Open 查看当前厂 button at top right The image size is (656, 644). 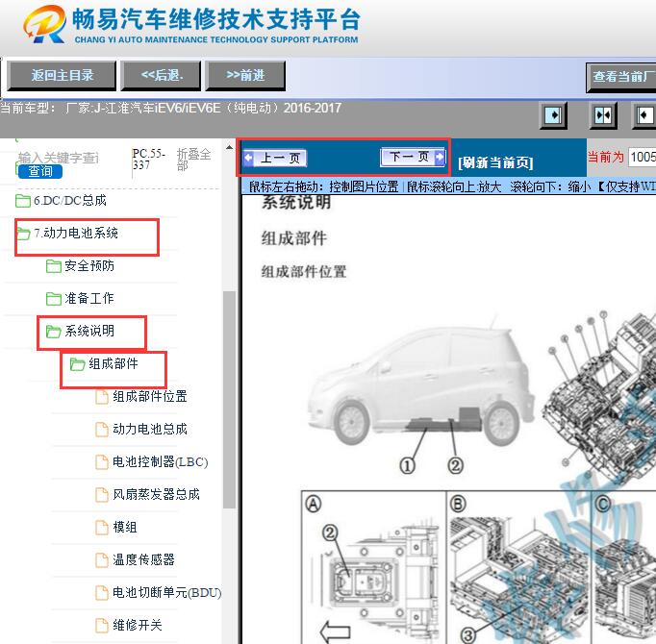pos(621,77)
